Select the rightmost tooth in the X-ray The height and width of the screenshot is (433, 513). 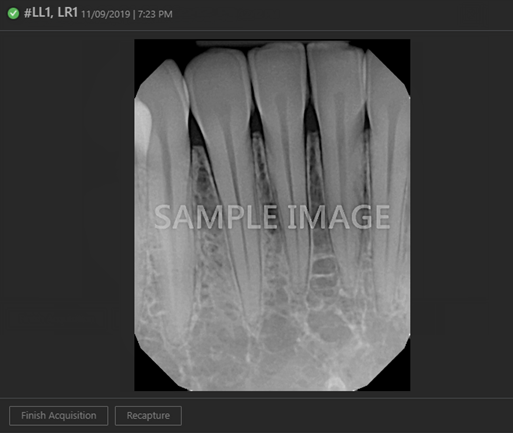(x=388, y=133)
